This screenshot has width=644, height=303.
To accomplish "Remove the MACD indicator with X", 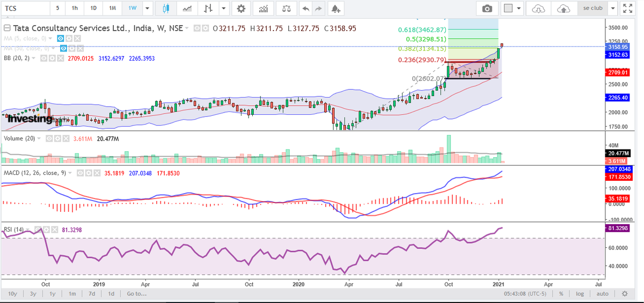I will point(98,173).
